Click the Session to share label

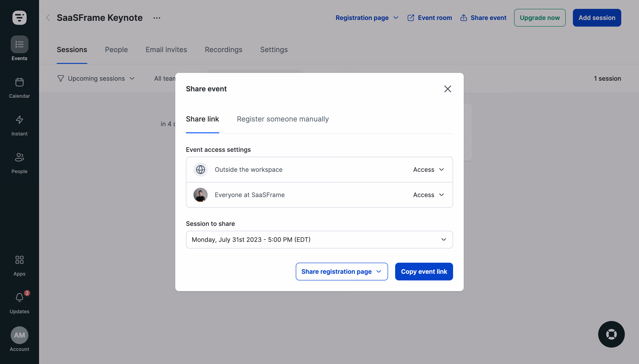click(210, 223)
